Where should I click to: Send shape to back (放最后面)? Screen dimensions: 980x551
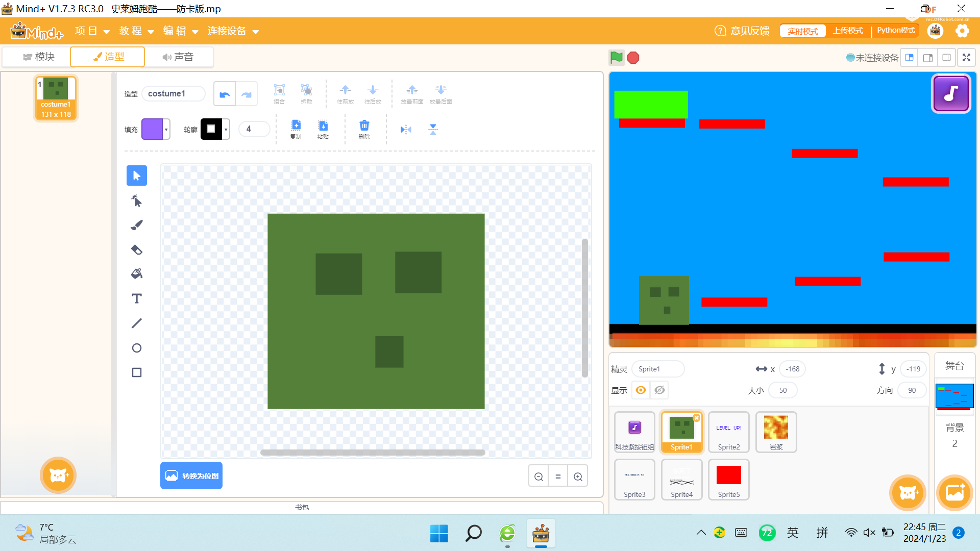pyautogui.click(x=441, y=94)
